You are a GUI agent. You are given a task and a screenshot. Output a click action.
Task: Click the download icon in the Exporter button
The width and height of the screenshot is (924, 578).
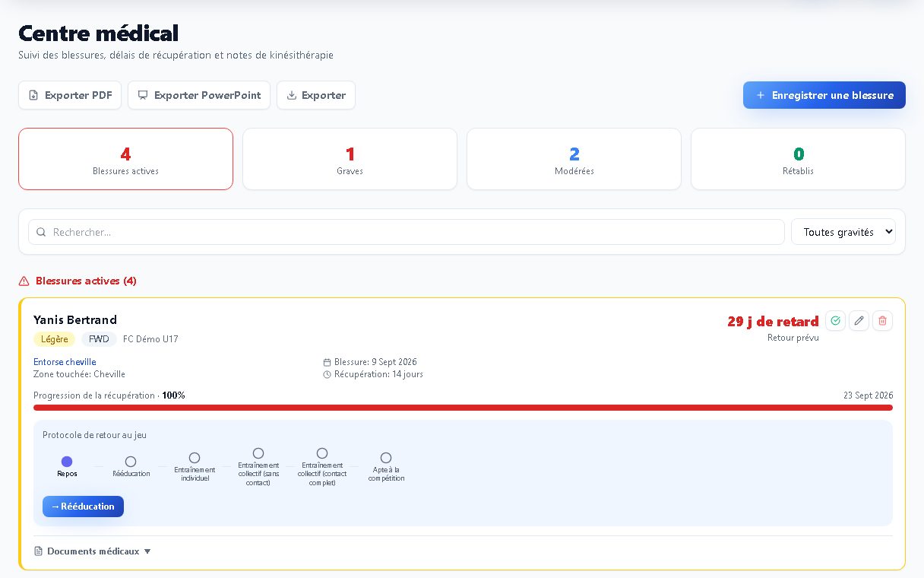(291, 95)
